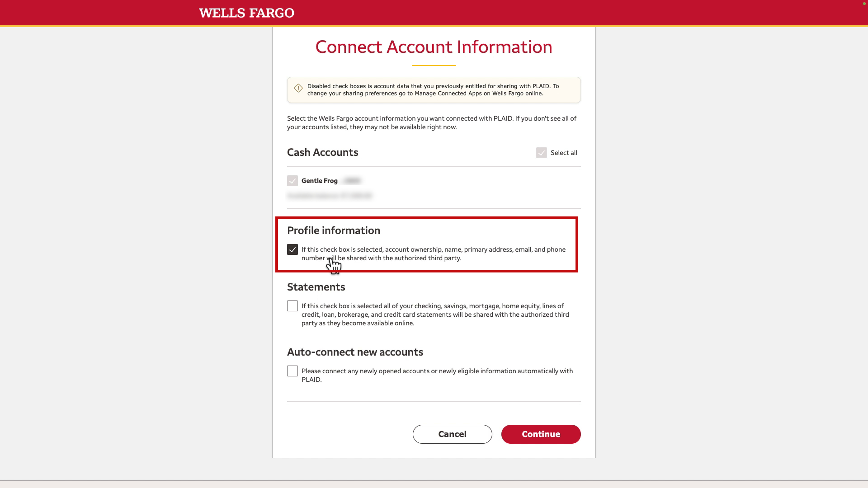Click the Statements description text
Screen dimensions: 868x488
(435, 314)
